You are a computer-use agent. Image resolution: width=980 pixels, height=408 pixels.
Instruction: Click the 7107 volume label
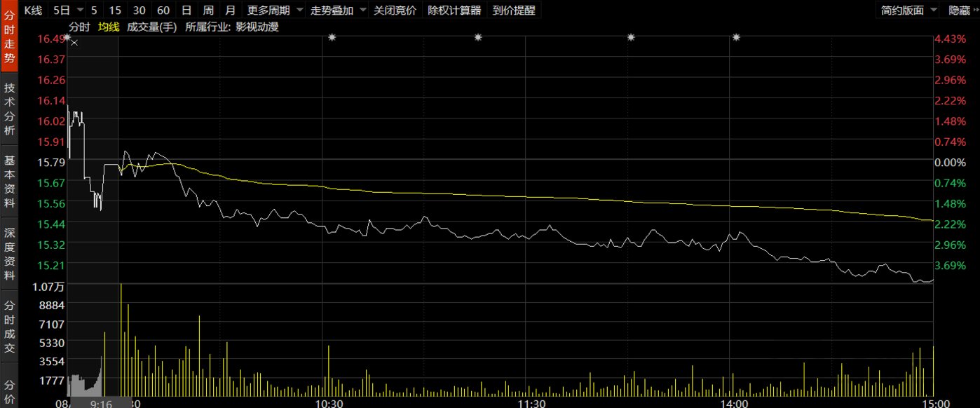click(51, 325)
